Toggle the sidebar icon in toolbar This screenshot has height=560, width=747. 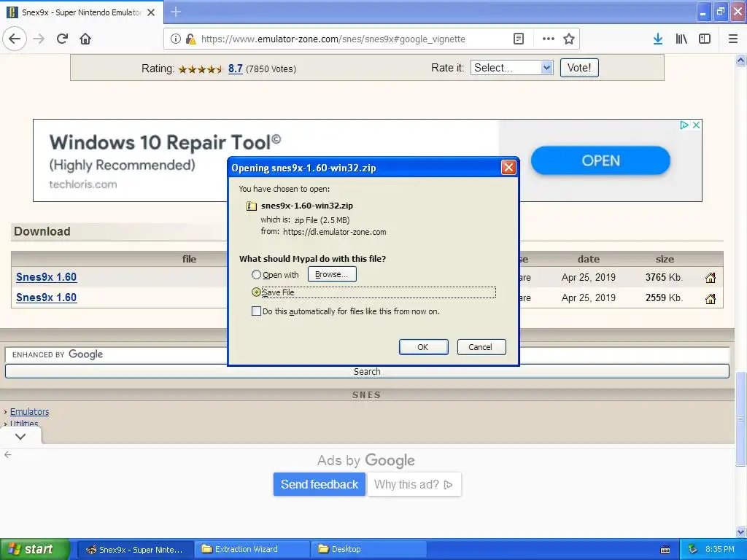(x=705, y=39)
